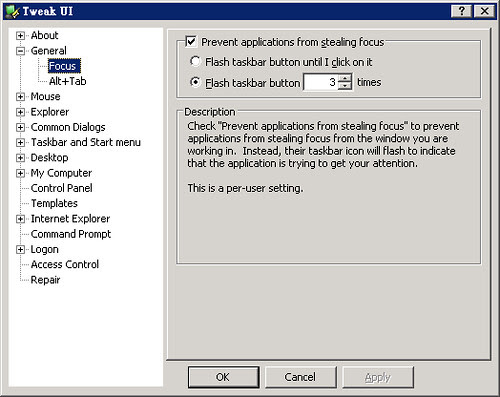Close the Tweak UI window
This screenshot has width=500, height=397.
484,11
